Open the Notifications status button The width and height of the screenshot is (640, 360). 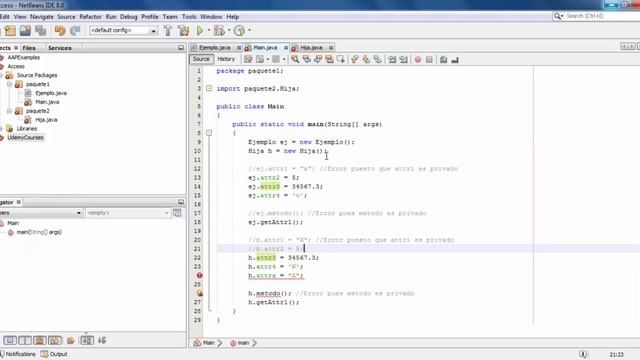[x=18, y=354]
